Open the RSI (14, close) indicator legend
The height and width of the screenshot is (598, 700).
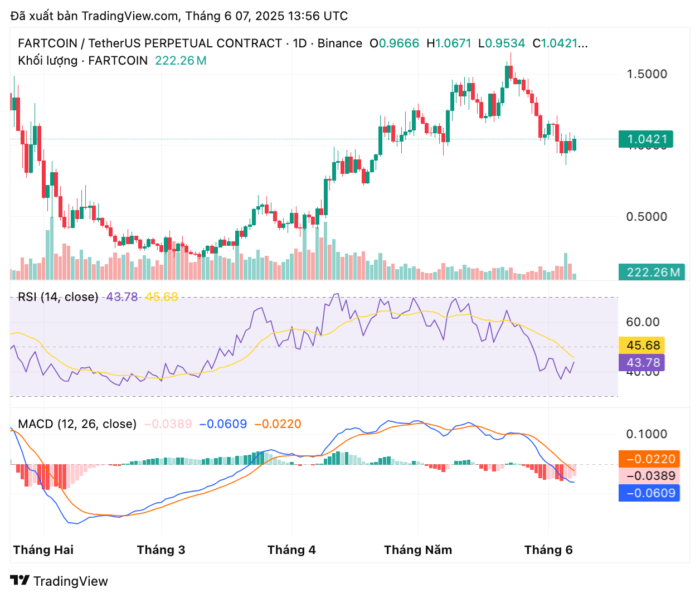tap(58, 297)
